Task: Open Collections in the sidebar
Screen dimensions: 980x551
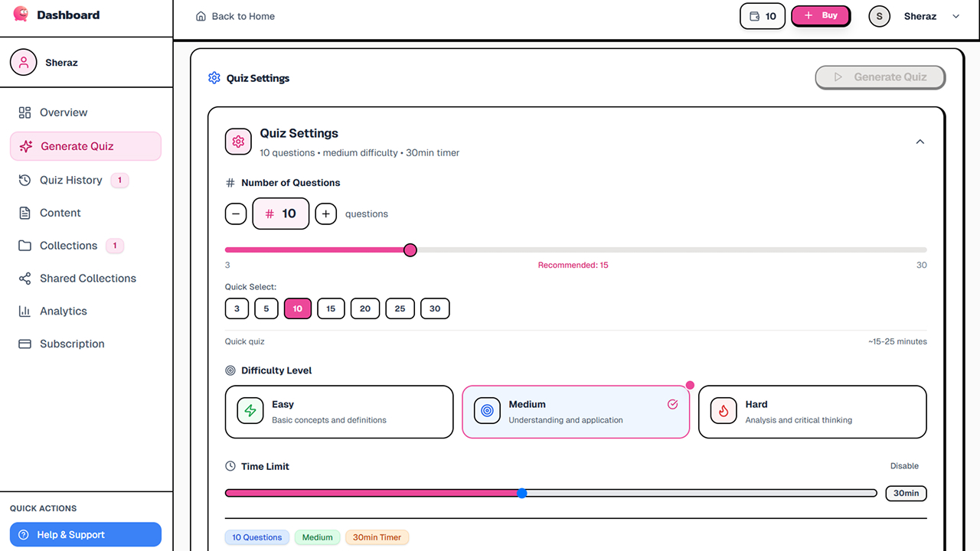Action: click(68, 246)
